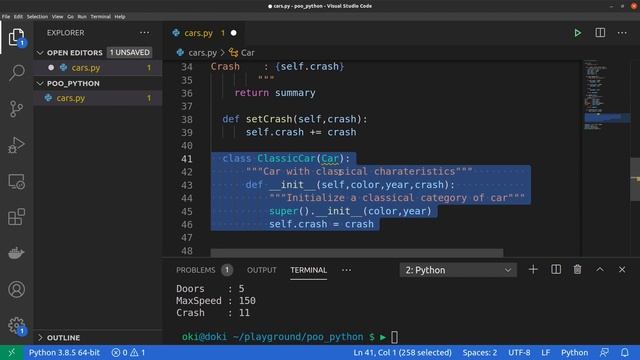The width and height of the screenshot is (640, 360).
Task: Open Explorer views and more actions ellipsis
Action: (144, 33)
